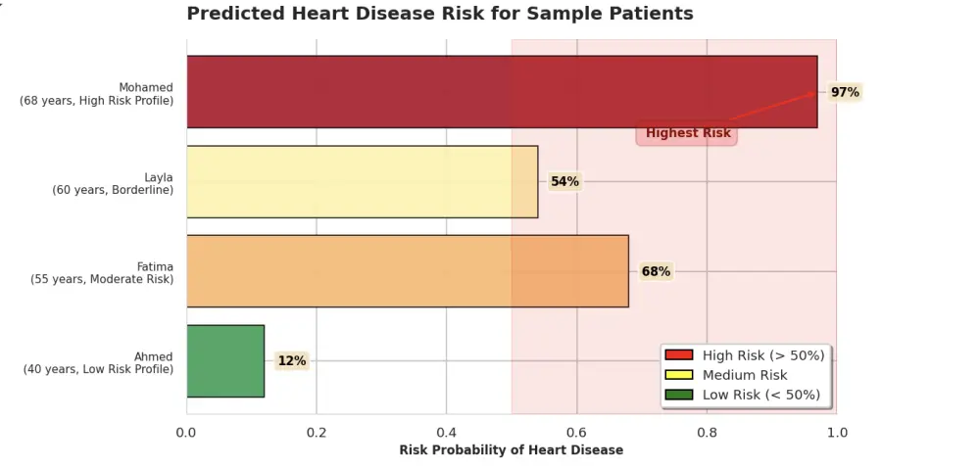Click the Layla patient axis label
The image size is (980, 469).
(113, 183)
